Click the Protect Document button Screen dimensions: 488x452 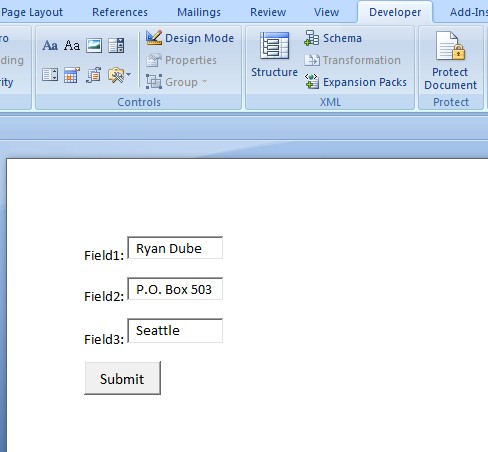450,61
